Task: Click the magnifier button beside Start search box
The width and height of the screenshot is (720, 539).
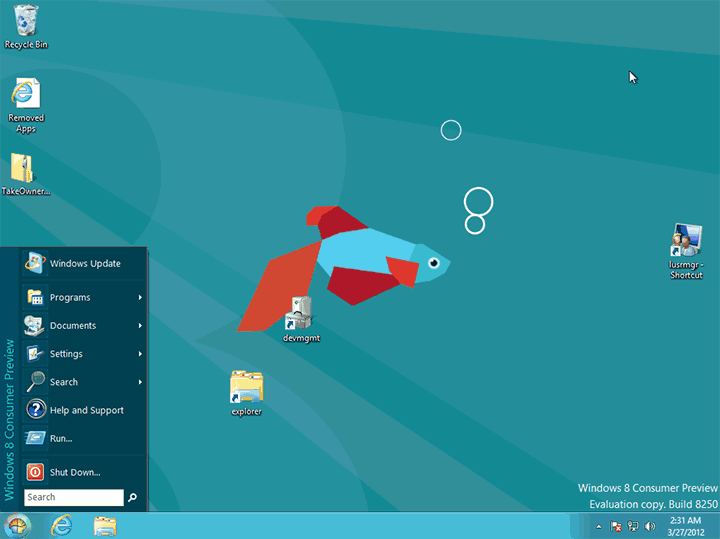Action: click(133, 497)
